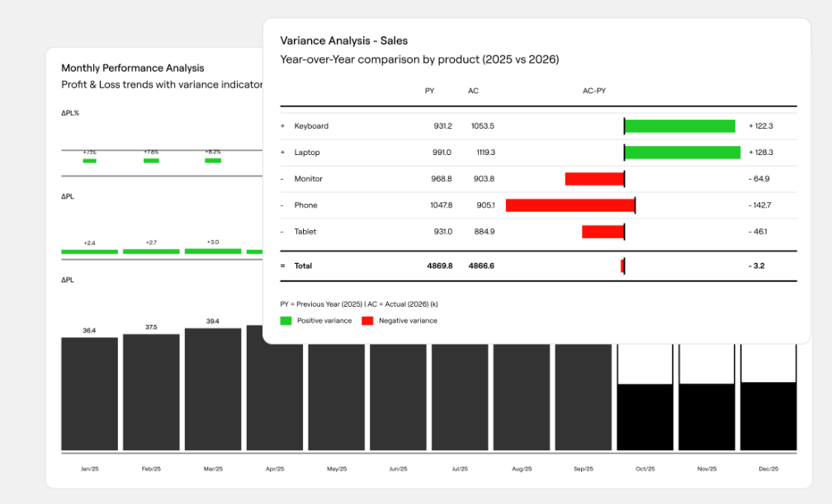
Task: Click the PY = Previous Year footnote
Action: click(x=359, y=304)
